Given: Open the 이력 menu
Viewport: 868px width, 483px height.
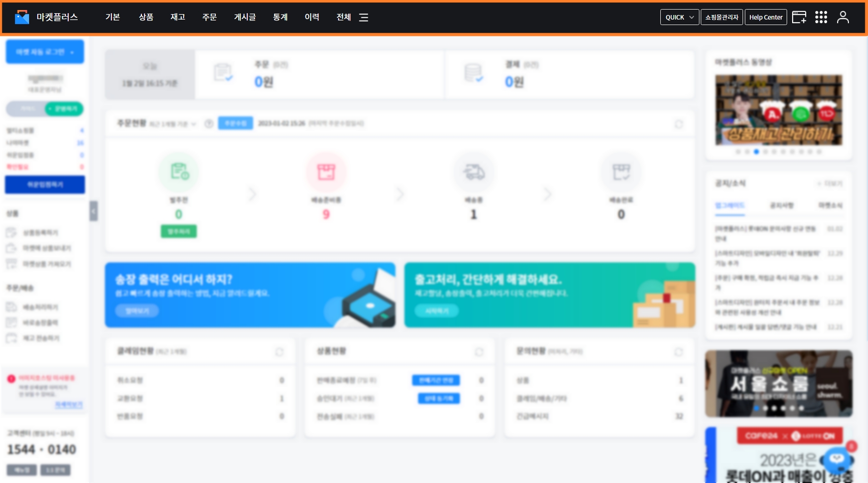Looking at the screenshot, I should coord(312,17).
